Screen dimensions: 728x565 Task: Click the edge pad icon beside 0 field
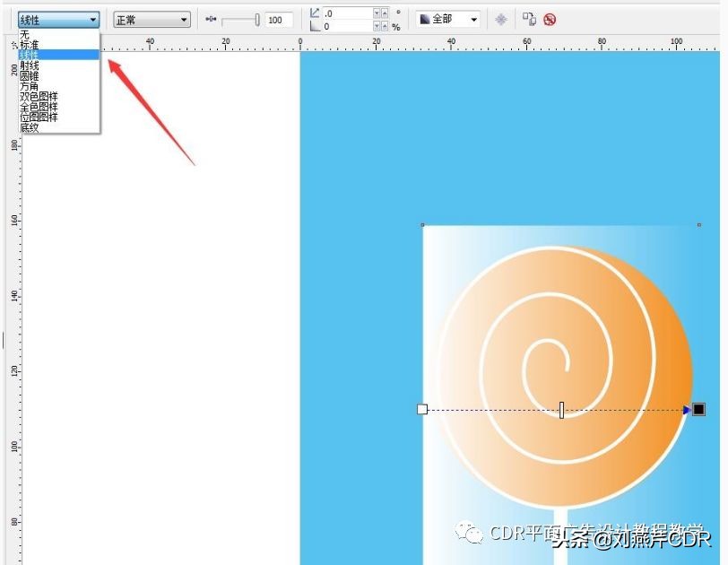click(x=315, y=26)
